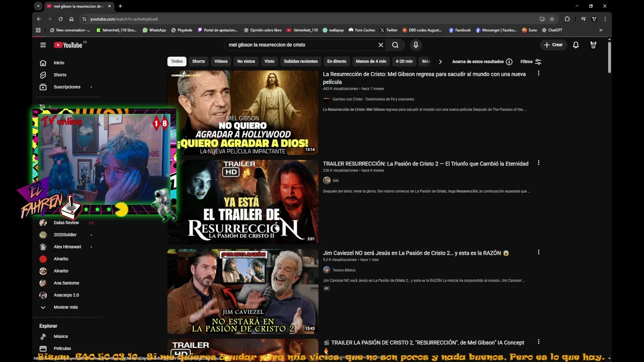This screenshot has height=362, width=644.
Task: Open the Twitter bookmark
Action: point(388,30)
